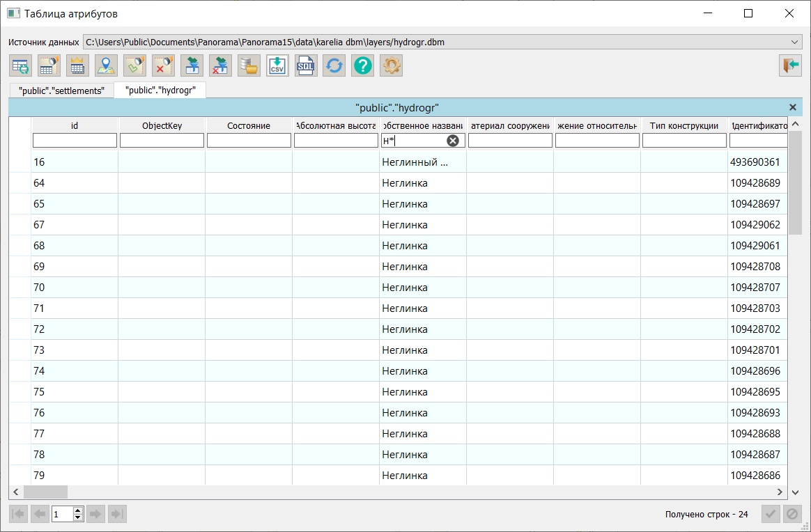Sort by the ObjectKey column header
Screen dimensions: 811x532
[162, 125]
